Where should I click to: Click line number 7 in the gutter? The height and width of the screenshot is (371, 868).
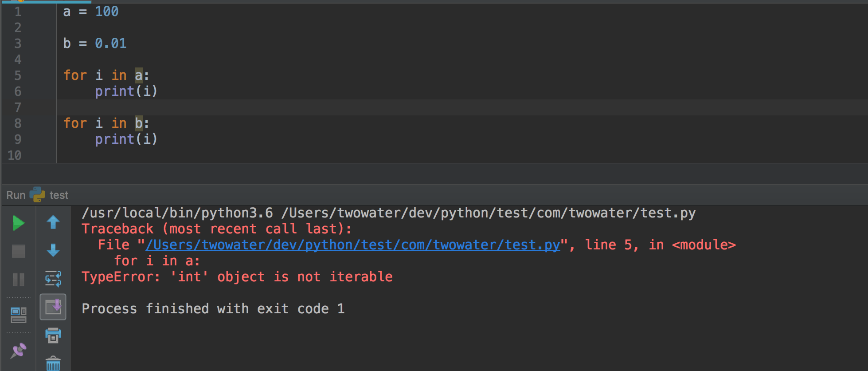pos(18,107)
